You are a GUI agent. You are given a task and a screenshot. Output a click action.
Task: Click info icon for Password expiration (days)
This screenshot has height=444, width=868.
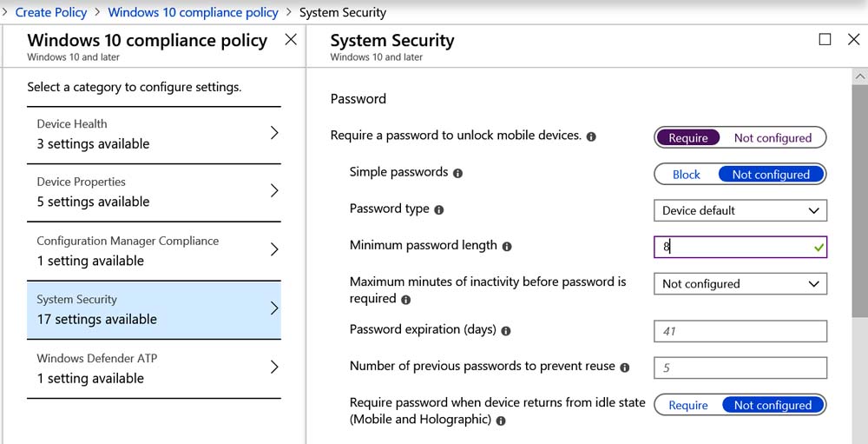coord(505,331)
